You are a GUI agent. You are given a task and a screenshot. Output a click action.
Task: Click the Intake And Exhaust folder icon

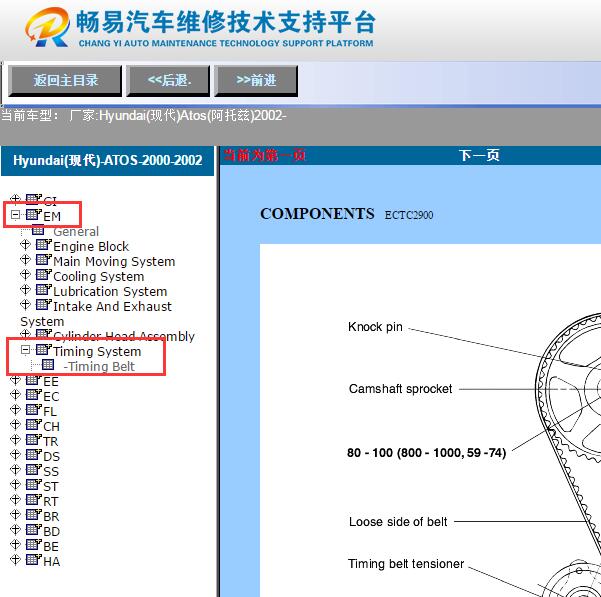[x=43, y=304]
